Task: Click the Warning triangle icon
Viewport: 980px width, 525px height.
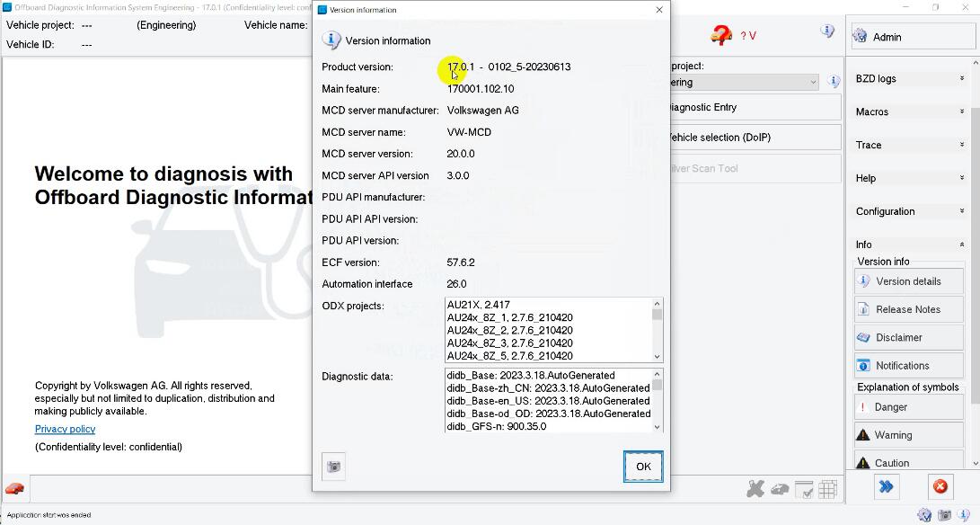Action: [x=863, y=435]
